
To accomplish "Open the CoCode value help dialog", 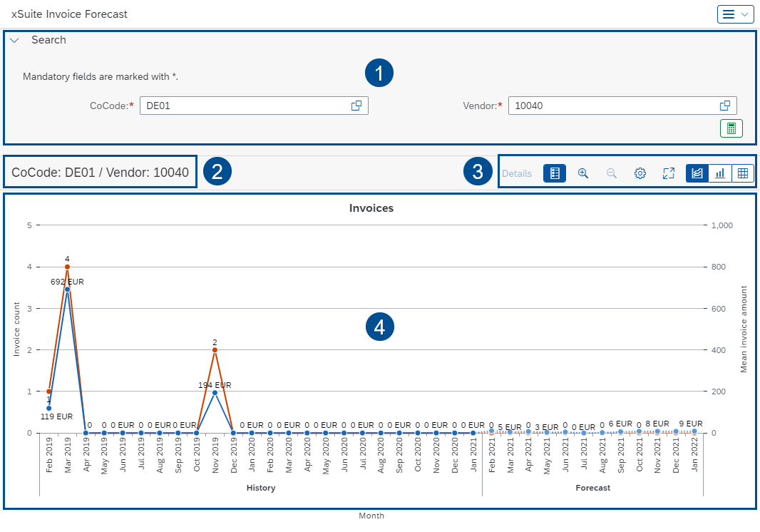I will [356, 105].
